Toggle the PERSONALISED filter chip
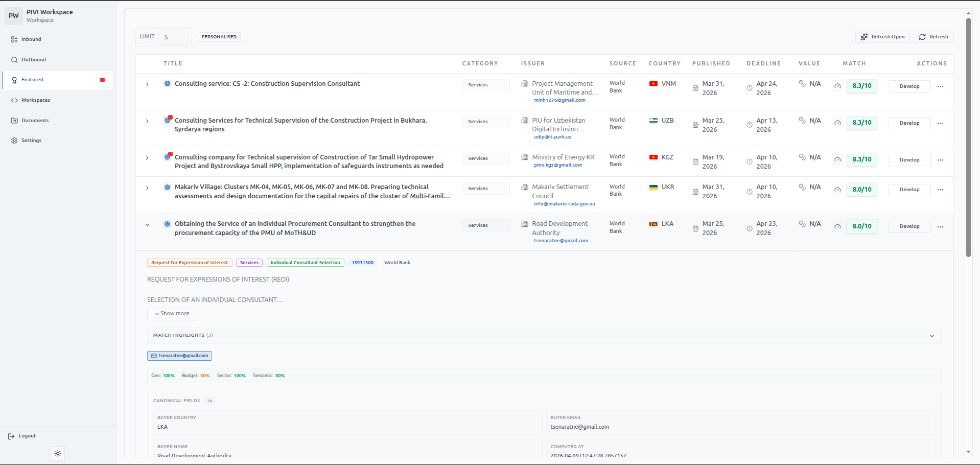Screen dimensions: 980x465 point(219,37)
